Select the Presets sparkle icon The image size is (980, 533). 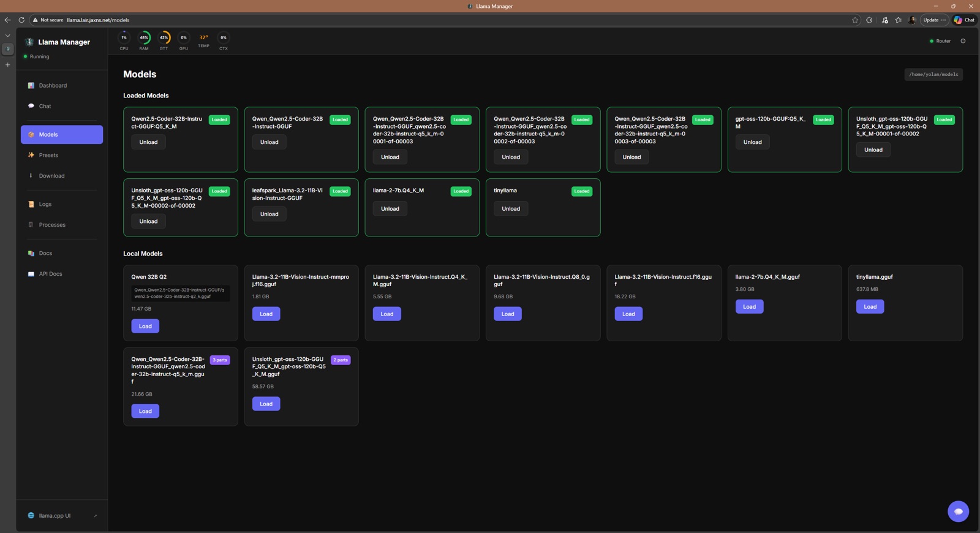coord(31,155)
